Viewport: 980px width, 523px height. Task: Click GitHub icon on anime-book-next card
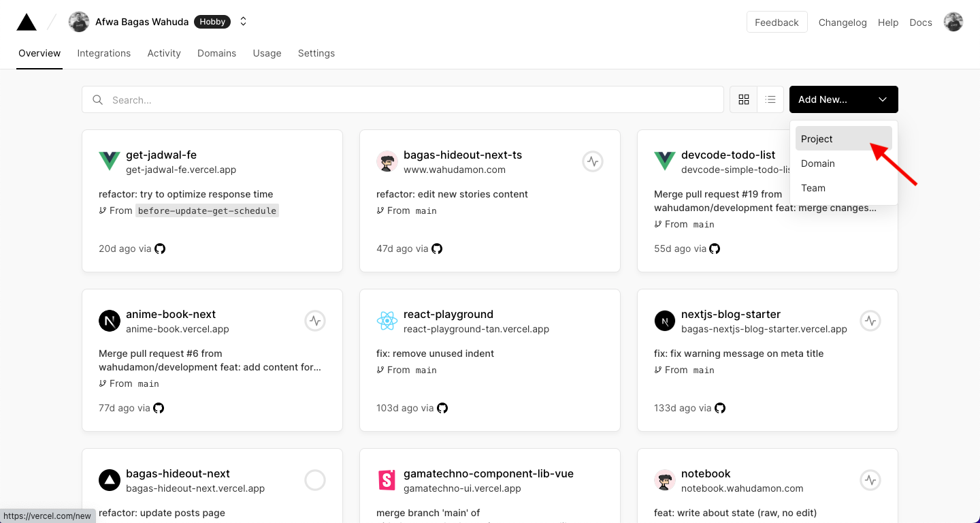(159, 408)
